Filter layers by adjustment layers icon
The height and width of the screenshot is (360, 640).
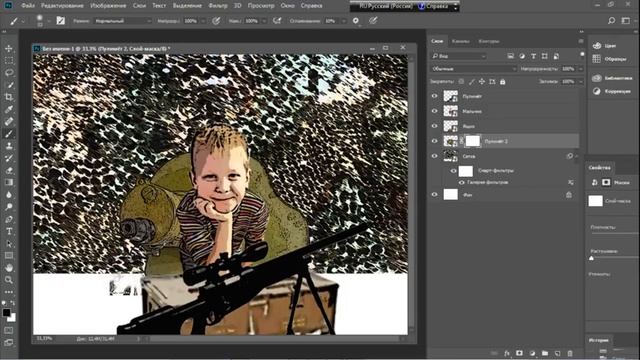[x=522, y=56]
